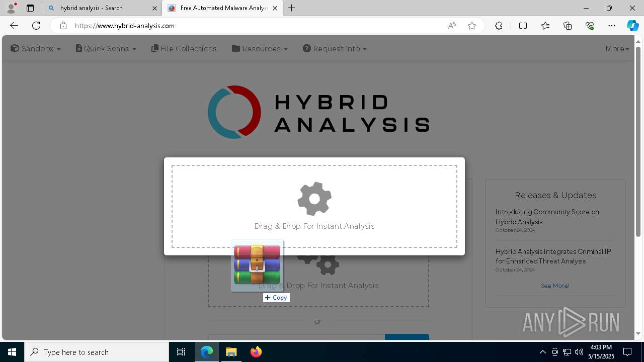Viewport: 644px width, 362px height.
Task: Close the 'hybrid analysis - Search' tab
Action: [154, 8]
